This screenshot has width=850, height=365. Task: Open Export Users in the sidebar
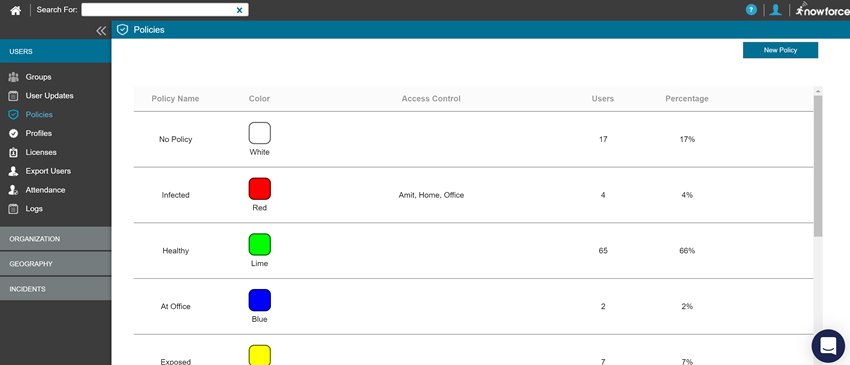click(x=48, y=171)
